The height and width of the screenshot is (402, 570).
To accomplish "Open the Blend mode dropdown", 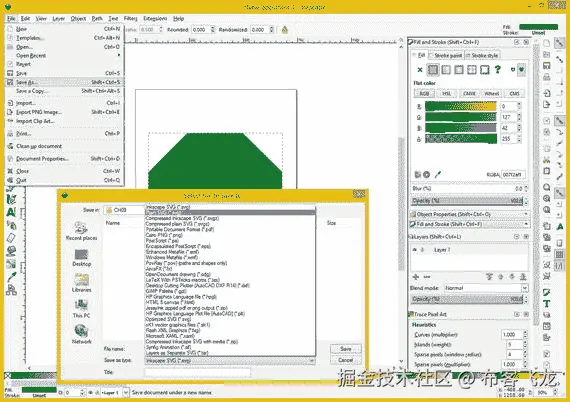I will coord(486,288).
